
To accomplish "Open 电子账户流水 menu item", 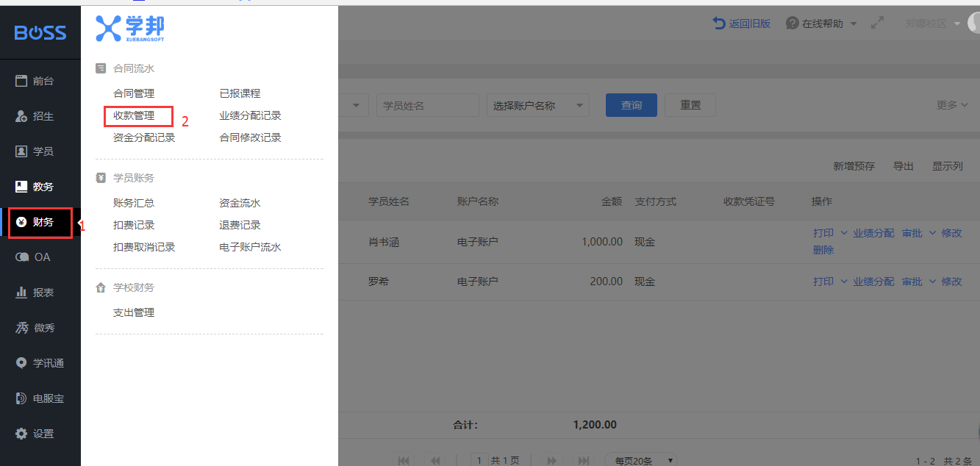I will [250, 247].
